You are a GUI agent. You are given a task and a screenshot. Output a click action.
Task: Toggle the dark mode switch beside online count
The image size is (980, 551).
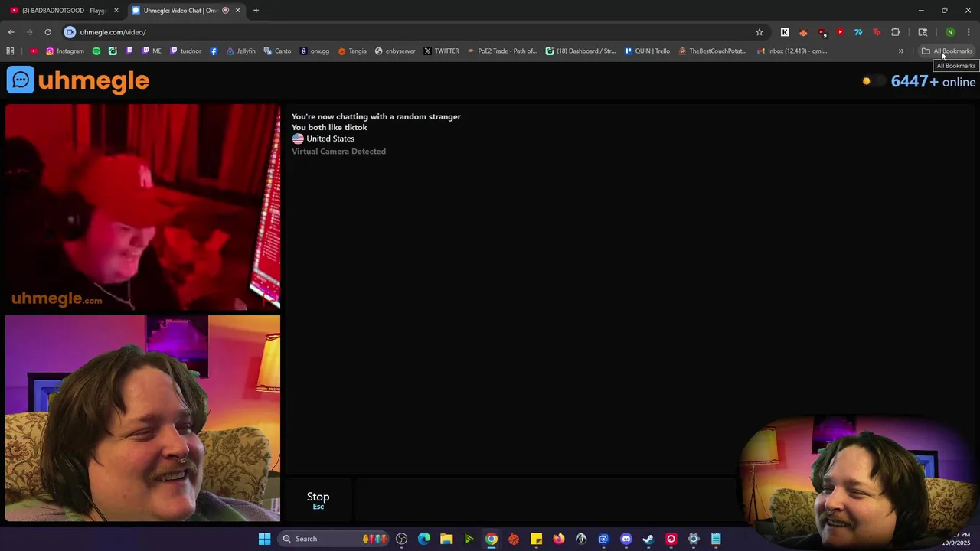coord(872,81)
